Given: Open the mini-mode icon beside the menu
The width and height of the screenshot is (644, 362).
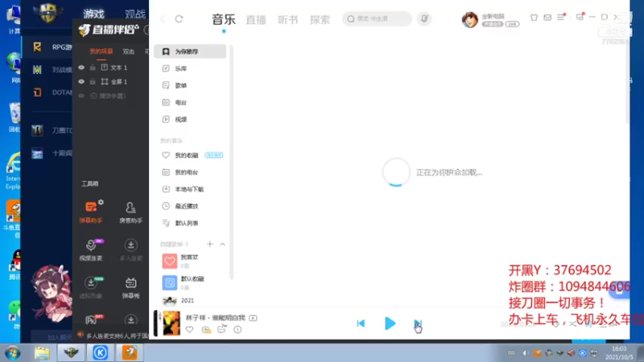Looking at the screenshot, I should 580,17.
